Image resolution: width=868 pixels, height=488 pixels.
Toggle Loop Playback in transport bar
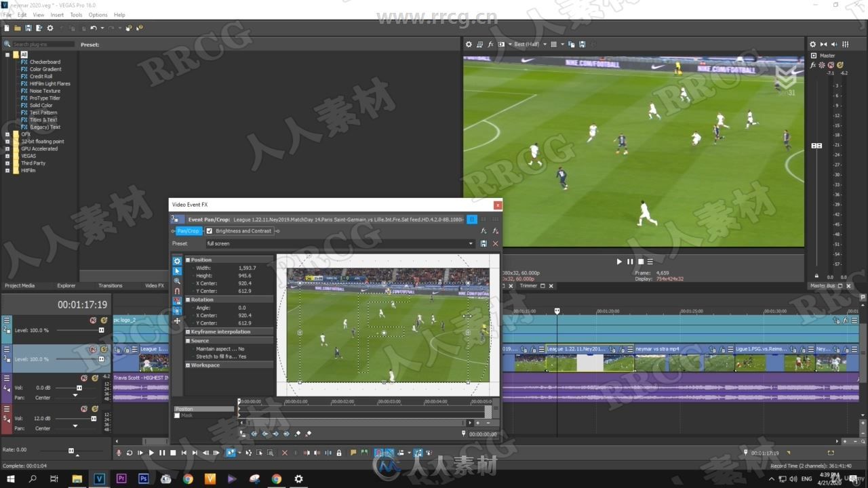click(130, 453)
